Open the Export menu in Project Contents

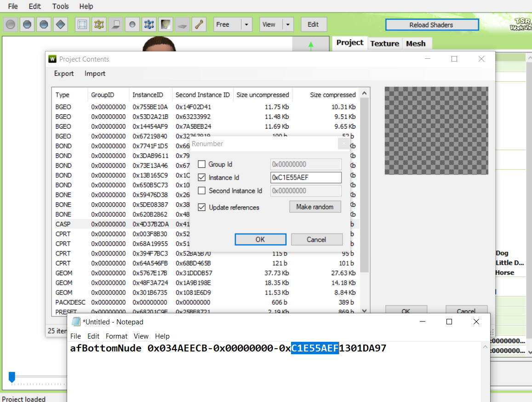(63, 74)
